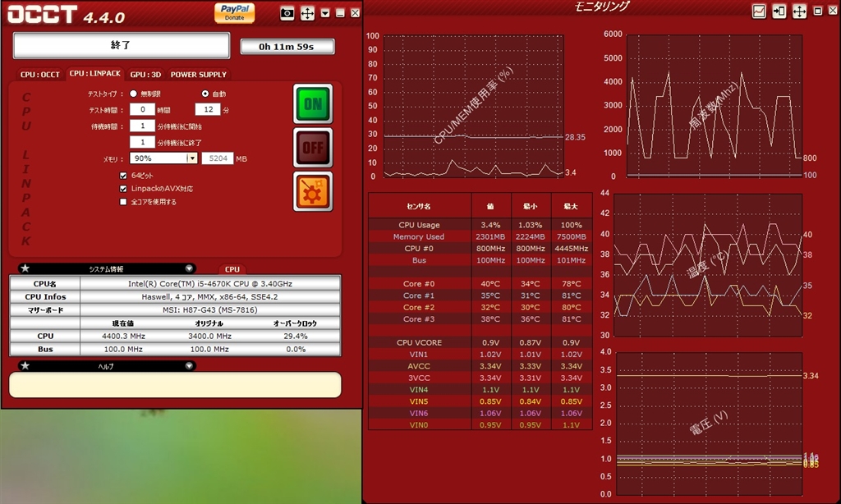Click the CPU #0 sensor row

click(480, 249)
